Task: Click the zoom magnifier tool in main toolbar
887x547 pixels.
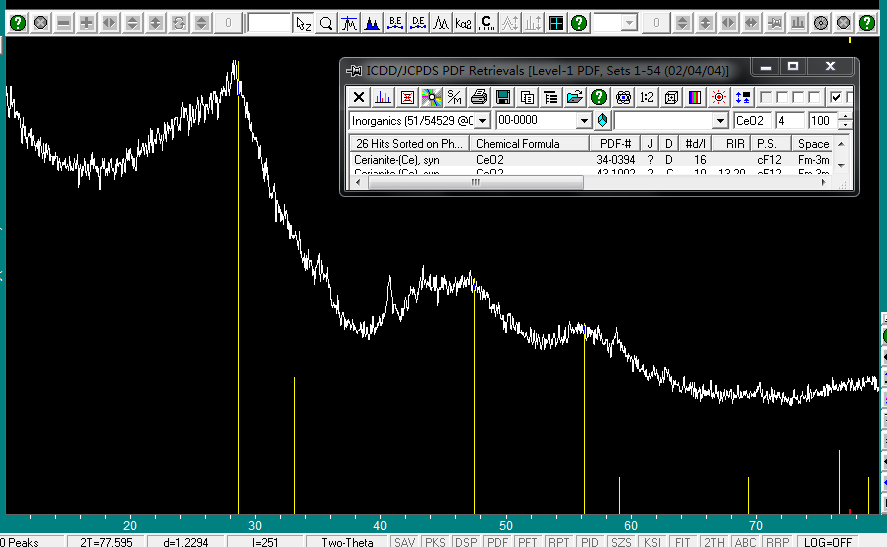Action: (326, 23)
